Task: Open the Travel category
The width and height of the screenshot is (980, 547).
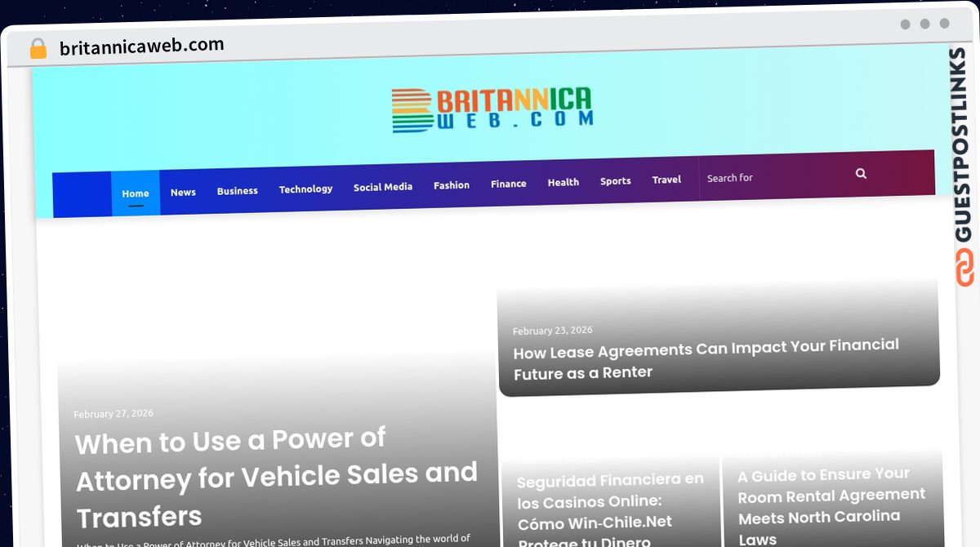Action: [x=666, y=180]
